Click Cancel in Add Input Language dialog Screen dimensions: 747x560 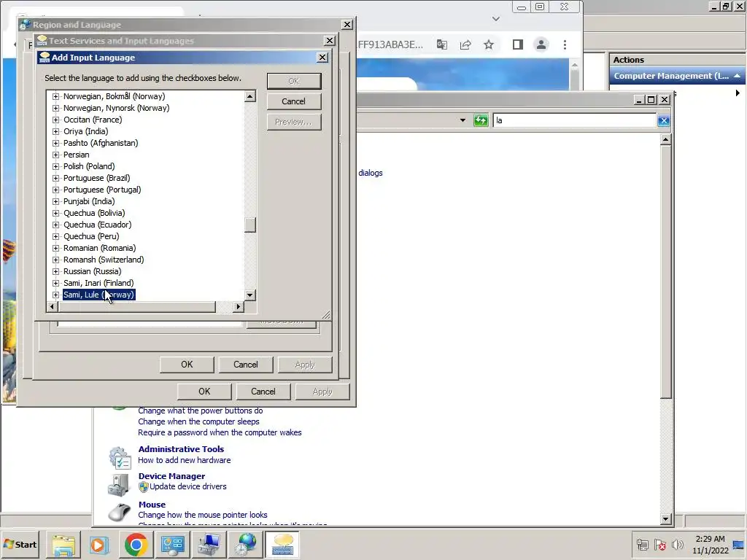click(x=293, y=101)
